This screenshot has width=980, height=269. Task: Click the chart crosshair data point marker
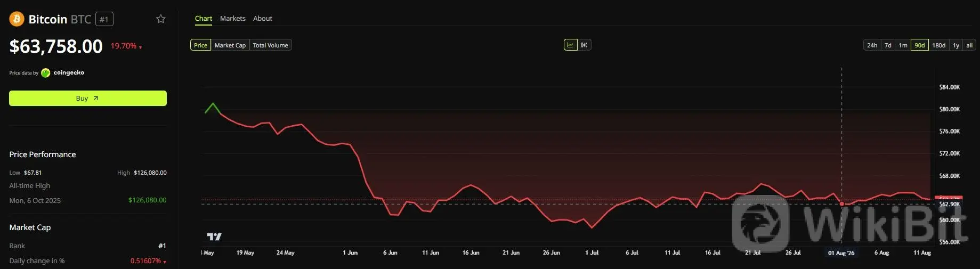pyautogui.click(x=842, y=203)
